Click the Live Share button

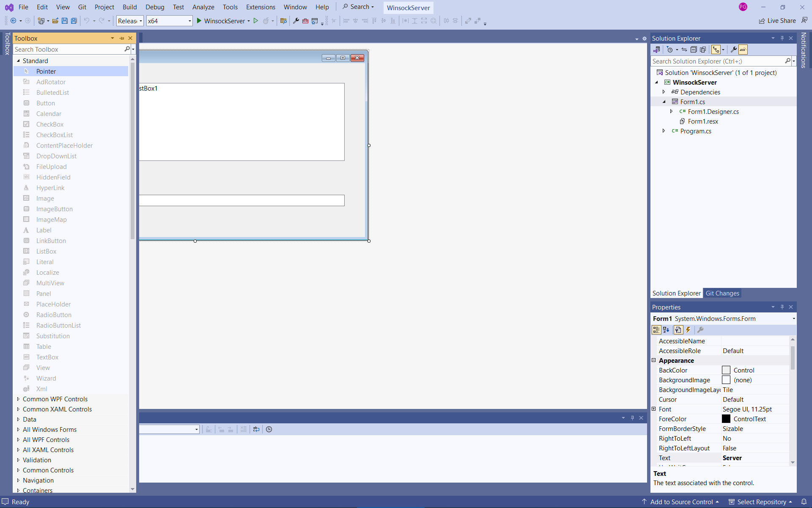(777, 21)
